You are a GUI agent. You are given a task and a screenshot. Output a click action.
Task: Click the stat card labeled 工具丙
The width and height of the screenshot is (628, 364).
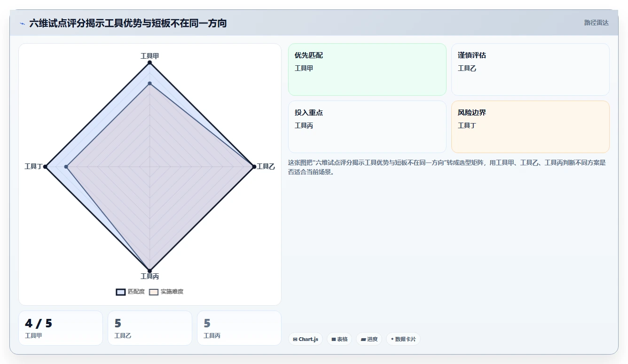(x=239, y=328)
